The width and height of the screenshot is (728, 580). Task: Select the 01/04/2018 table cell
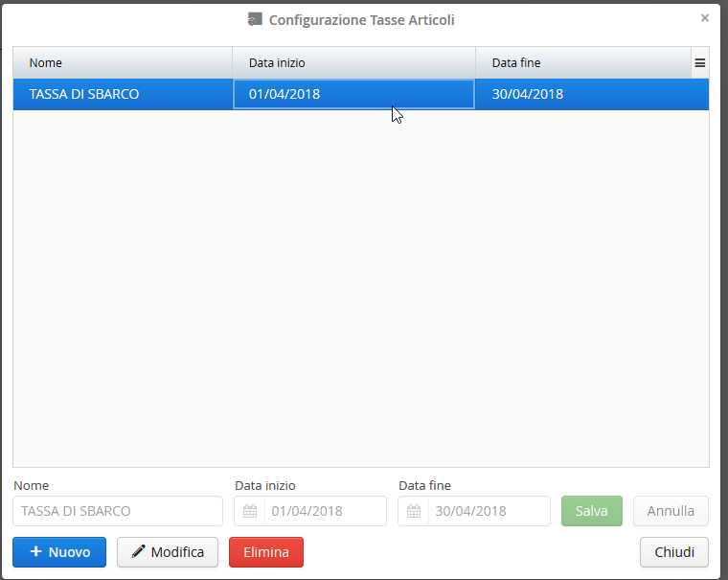pyautogui.click(x=353, y=94)
